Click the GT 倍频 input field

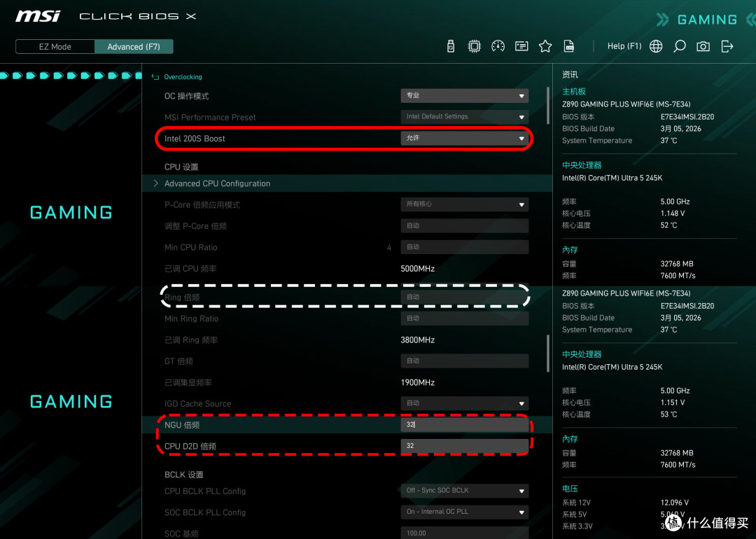[464, 360]
